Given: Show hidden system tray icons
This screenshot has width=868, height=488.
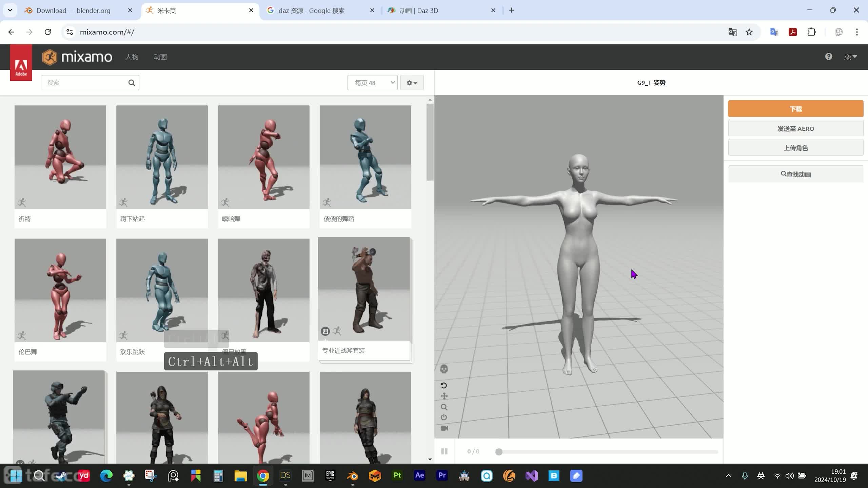Looking at the screenshot, I should pos(728,476).
